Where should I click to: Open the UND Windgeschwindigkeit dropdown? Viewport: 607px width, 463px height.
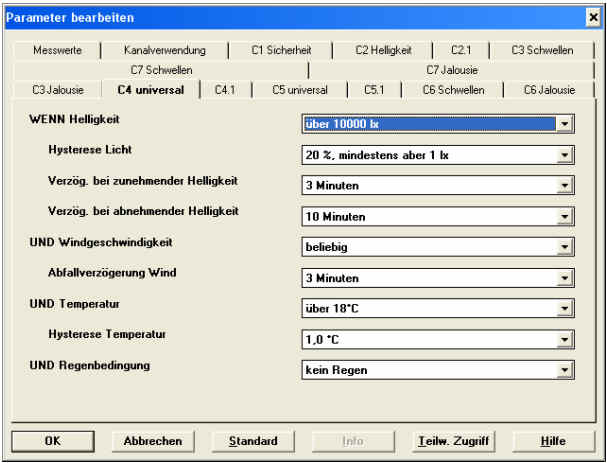click(x=565, y=247)
